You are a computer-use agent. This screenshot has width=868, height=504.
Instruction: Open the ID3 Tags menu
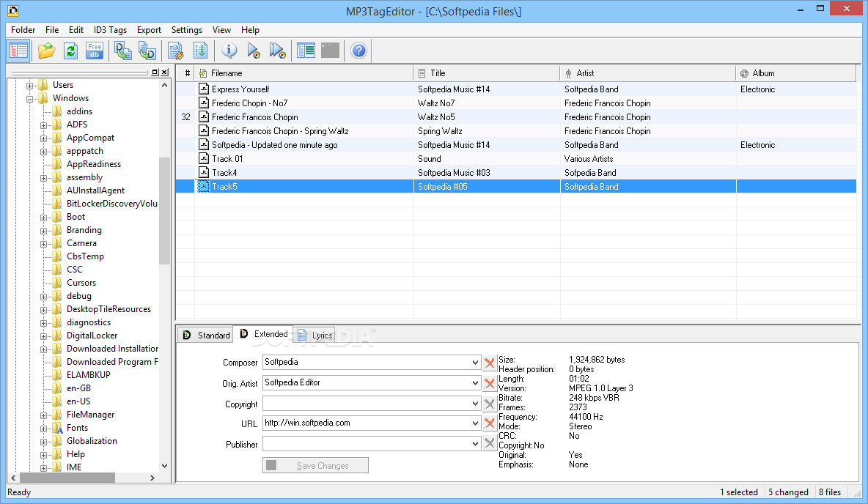coord(110,30)
